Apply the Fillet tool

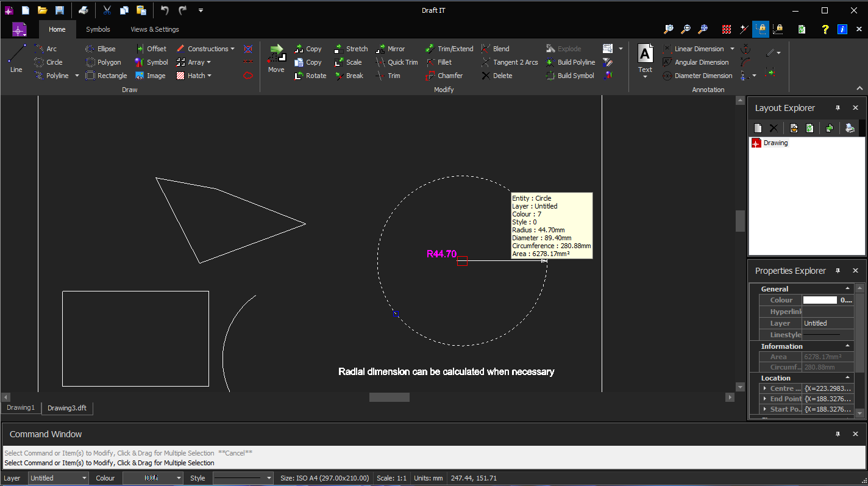pyautogui.click(x=438, y=62)
